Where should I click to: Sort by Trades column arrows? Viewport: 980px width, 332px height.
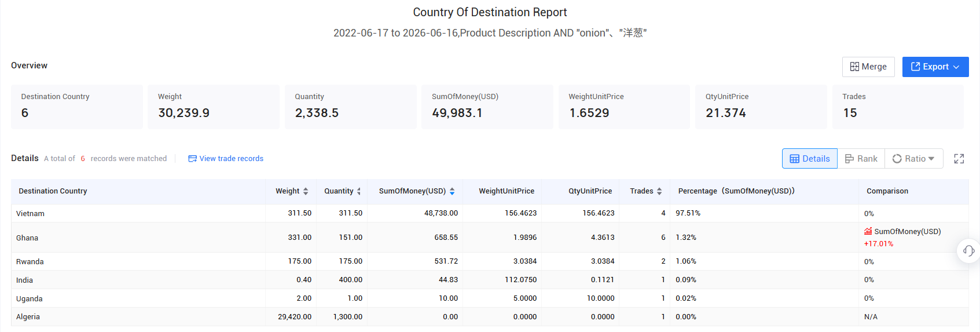click(659, 191)
